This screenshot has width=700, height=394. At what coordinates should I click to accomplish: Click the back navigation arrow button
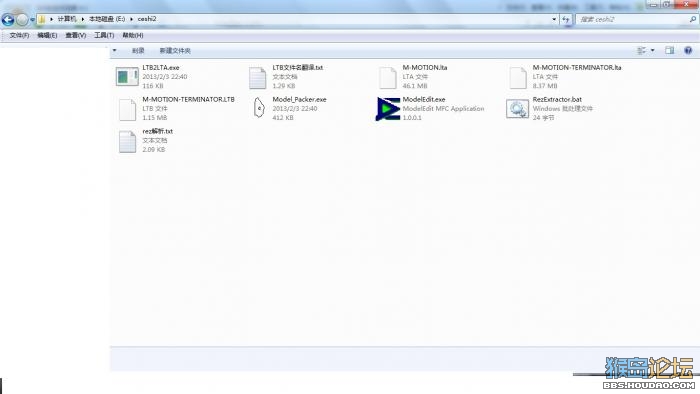click(x=8, y=19)
